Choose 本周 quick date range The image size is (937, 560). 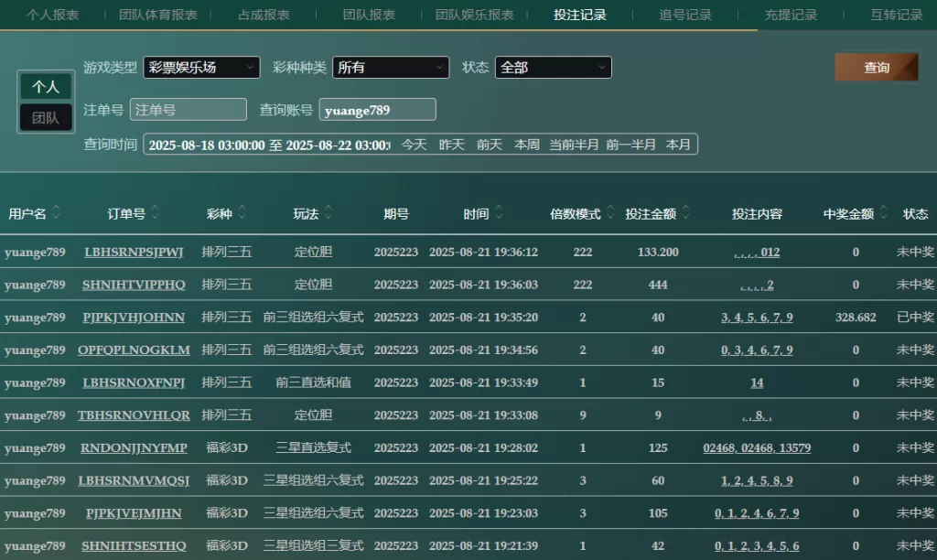(527, 145)
